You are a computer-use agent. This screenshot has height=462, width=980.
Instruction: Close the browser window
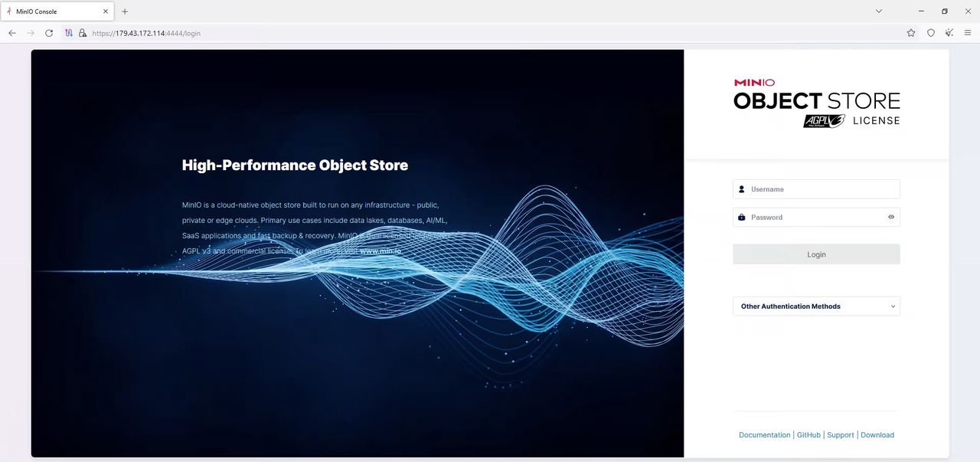tap(968, 11)
